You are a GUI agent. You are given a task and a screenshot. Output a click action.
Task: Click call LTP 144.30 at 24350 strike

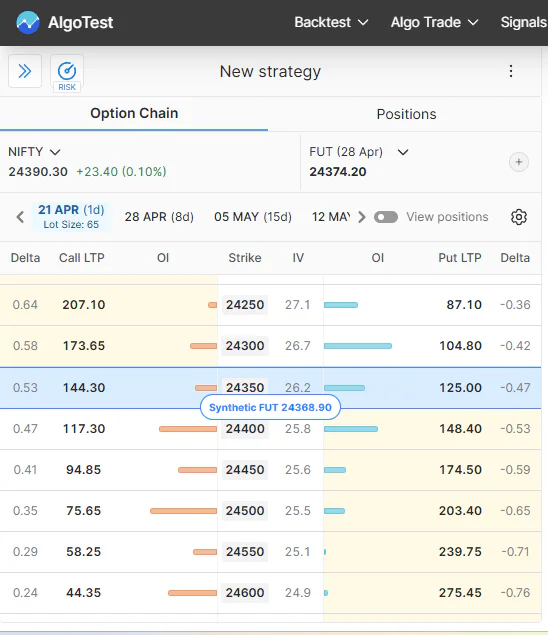pos(84,388)
